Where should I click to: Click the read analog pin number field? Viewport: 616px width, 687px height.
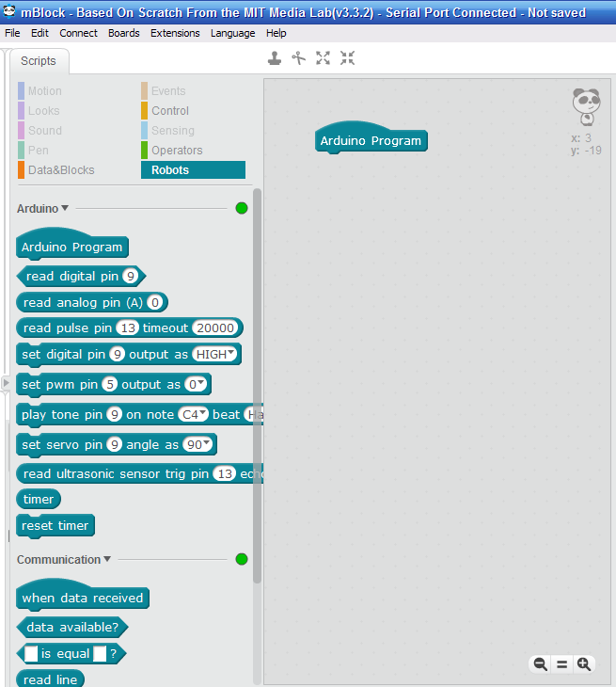154,302
